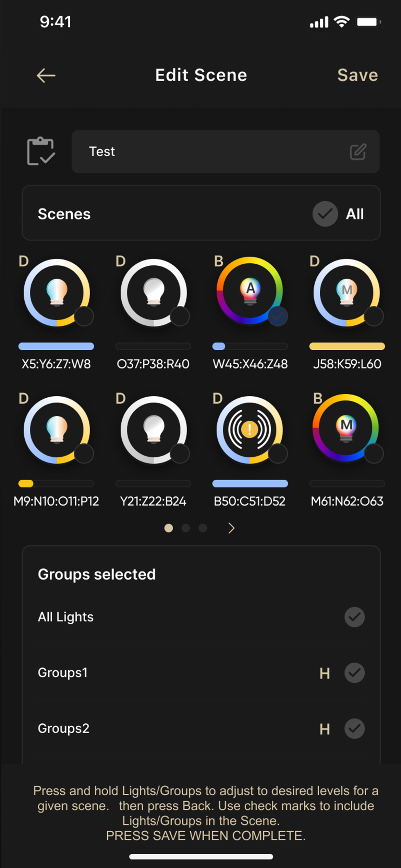401x868 pixels.
Task: Uncheck the All Lights group checkmark
Action: pos(354,617)
